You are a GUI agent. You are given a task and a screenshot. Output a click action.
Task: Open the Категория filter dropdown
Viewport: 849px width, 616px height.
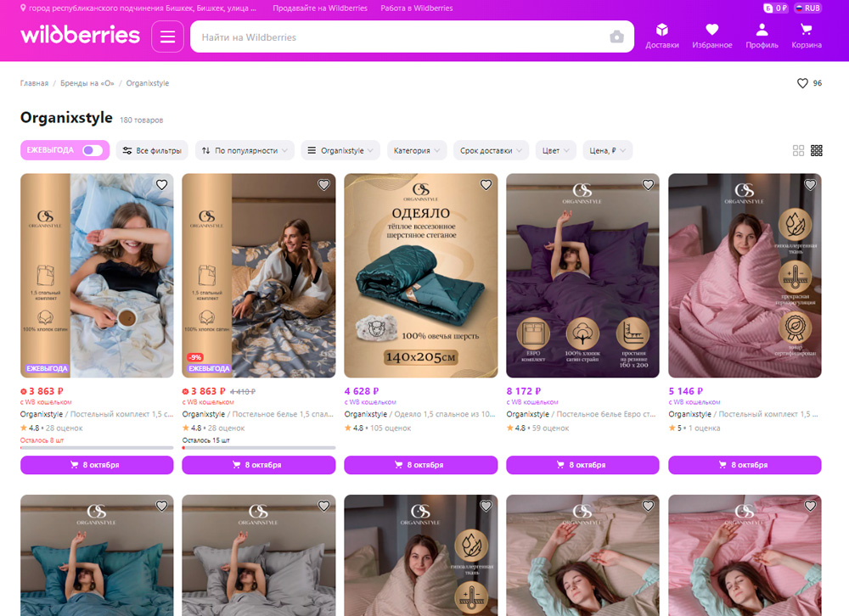coord(417,150)
